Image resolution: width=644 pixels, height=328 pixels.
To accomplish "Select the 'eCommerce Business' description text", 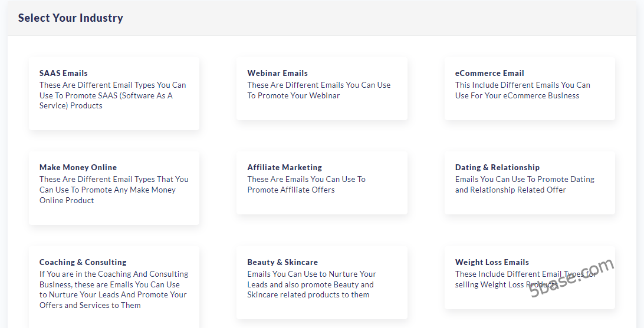I will pyautogui.click(x=517, y=95).
